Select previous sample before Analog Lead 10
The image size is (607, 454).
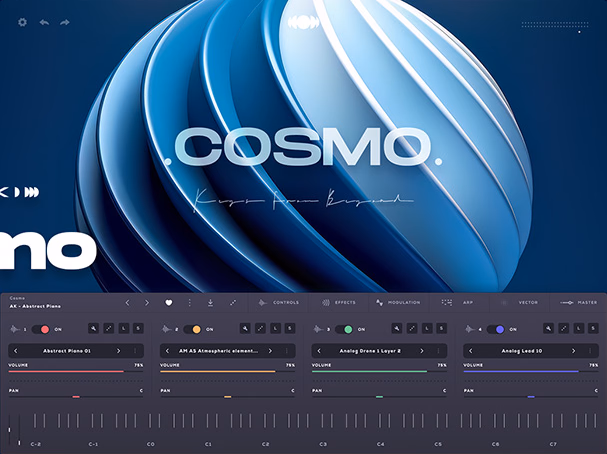tap(471, 351)
